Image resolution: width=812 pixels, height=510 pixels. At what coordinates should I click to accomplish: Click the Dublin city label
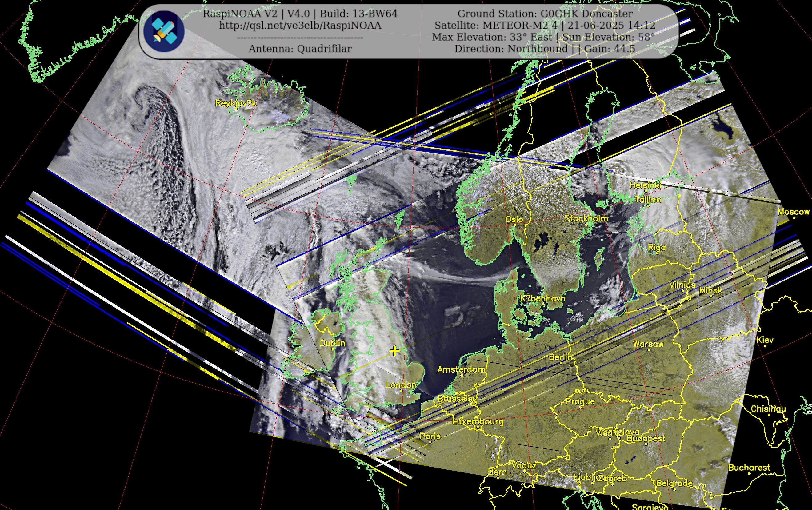[x=332, y=343]
